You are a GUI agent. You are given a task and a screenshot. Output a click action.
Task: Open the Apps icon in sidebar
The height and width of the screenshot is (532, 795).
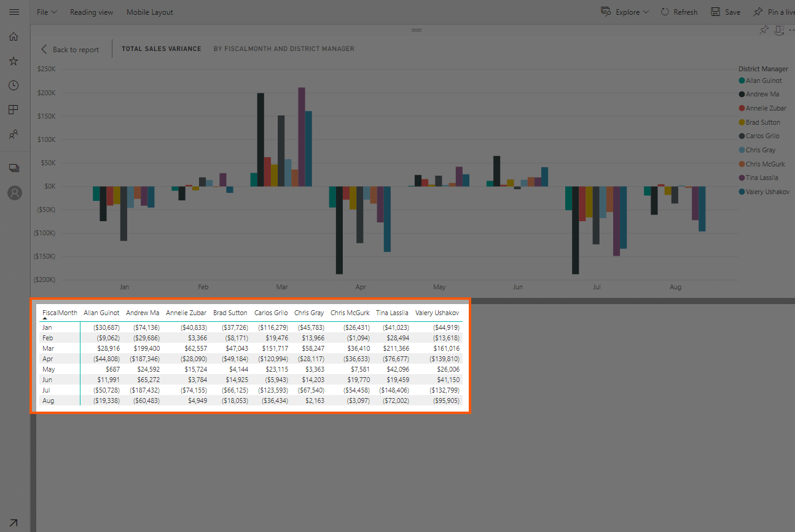tap(14, 109)
